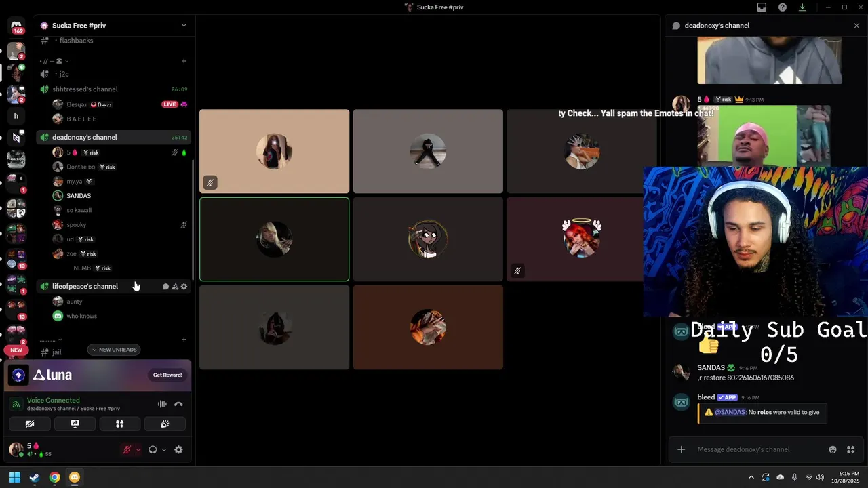Open microphone input options arrow
Screen dimensions: 868x488
tap(138, 449)
